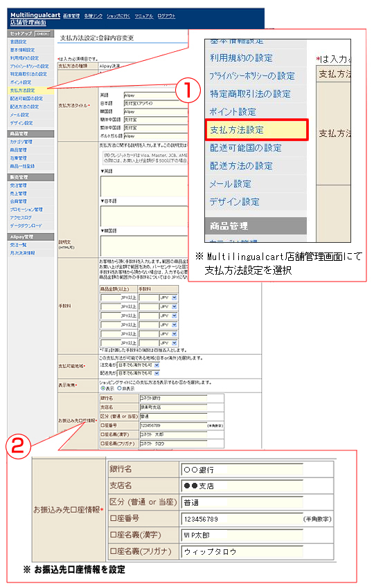Click the CHECK button beside セットアップ

pyautogui.click(x=42, y=34)
